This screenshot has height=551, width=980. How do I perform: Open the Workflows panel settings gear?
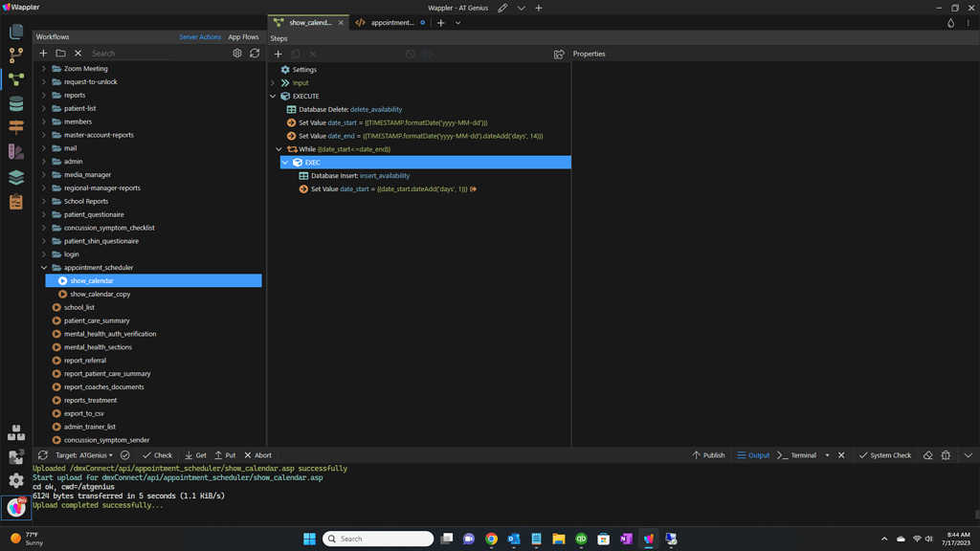tap(237, 54)
